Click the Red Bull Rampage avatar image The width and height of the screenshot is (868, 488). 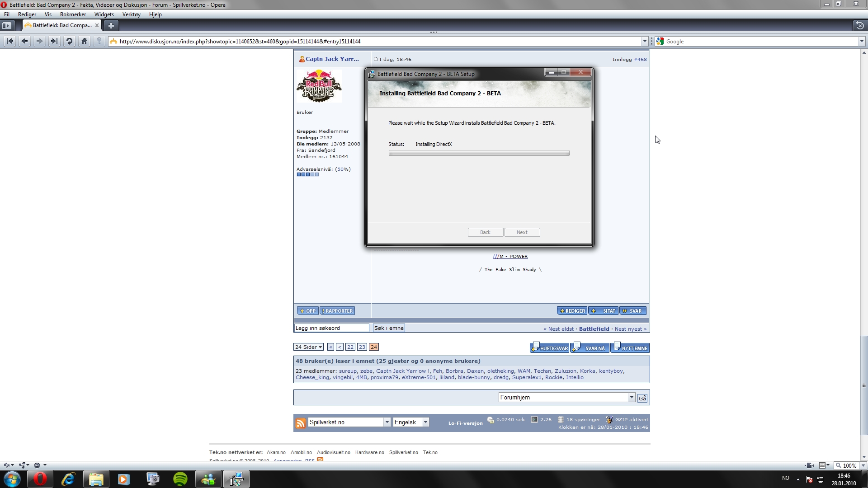[x=319, y=86]
